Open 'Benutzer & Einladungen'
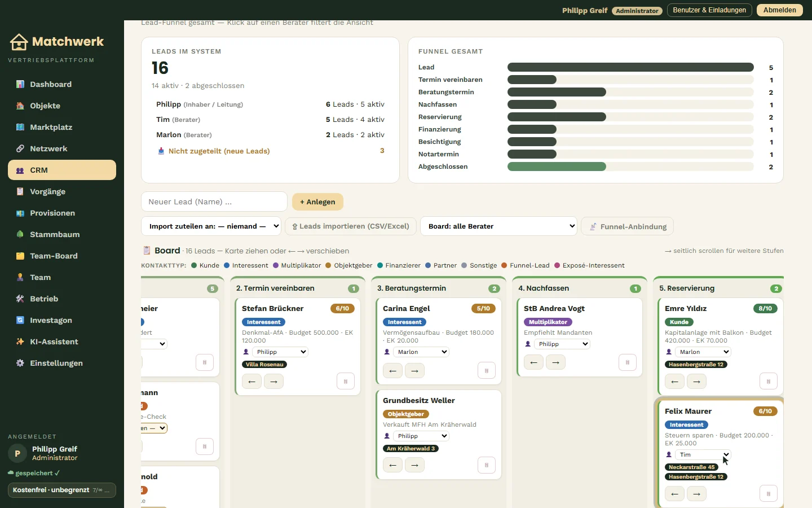The height and width of the screenshot is (508, 812). (709, 10)
